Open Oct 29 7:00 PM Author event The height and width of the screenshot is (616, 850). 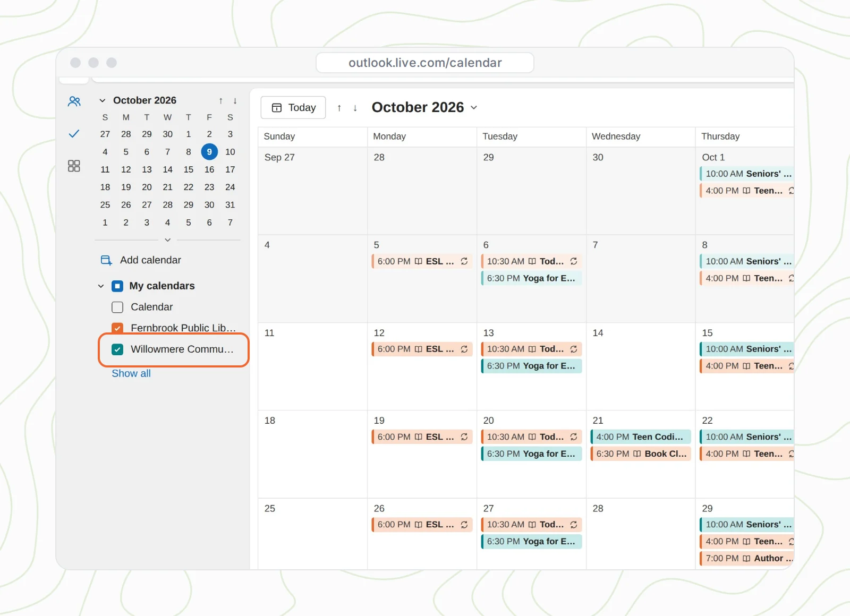click(747, 558)
